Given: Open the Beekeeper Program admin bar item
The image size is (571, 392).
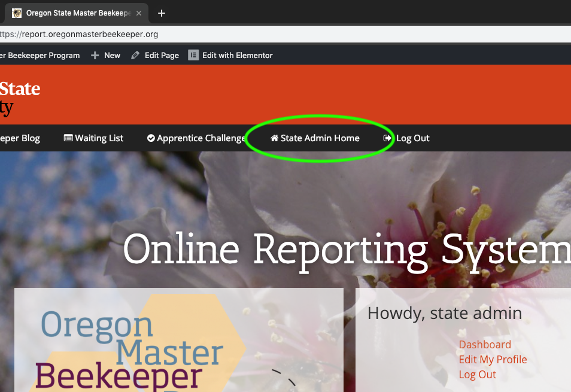Looking at the screenshot, I should pos(40,55).
